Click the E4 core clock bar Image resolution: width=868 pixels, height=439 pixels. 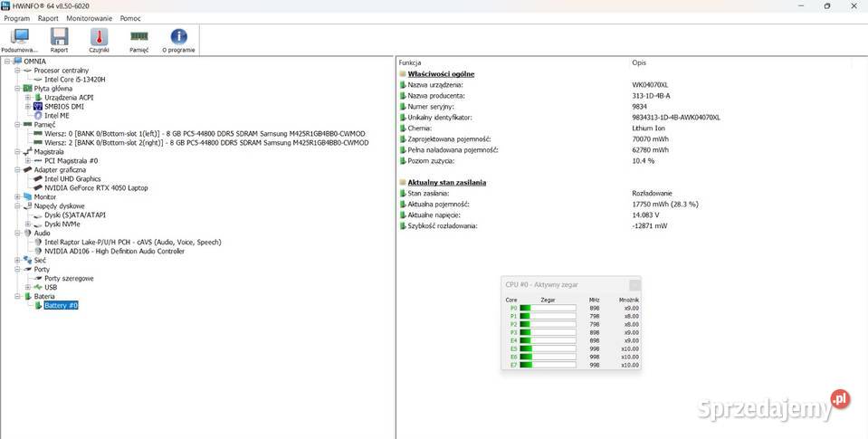click(x=548, y=340)
